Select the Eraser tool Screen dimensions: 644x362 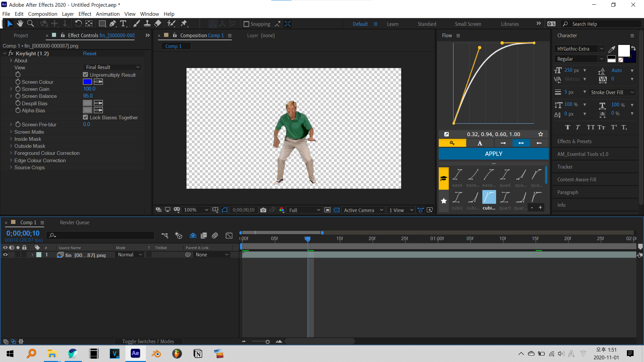pyautogui.click(x=158, y=23)
